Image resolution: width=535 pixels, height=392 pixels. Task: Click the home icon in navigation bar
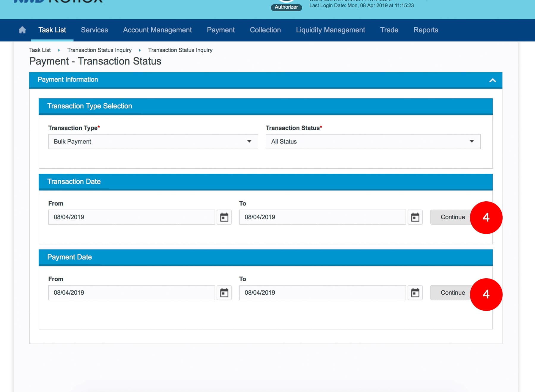point(22,30)
